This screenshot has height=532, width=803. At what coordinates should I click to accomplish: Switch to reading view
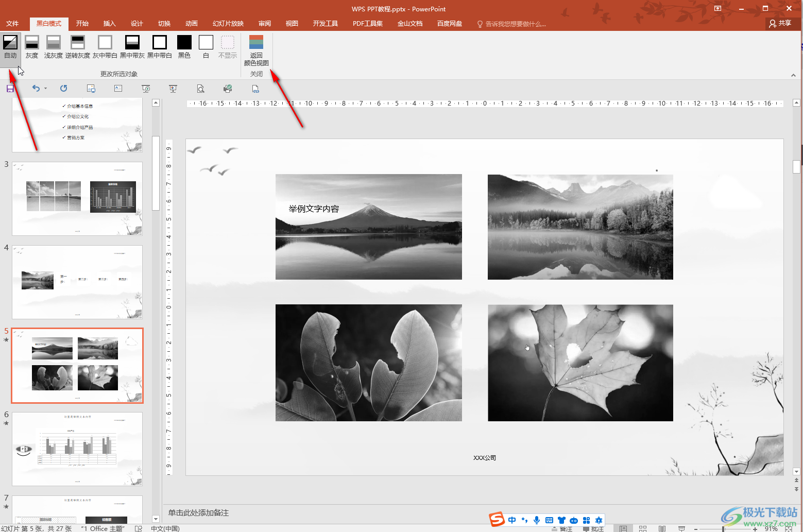coord(662,528)
